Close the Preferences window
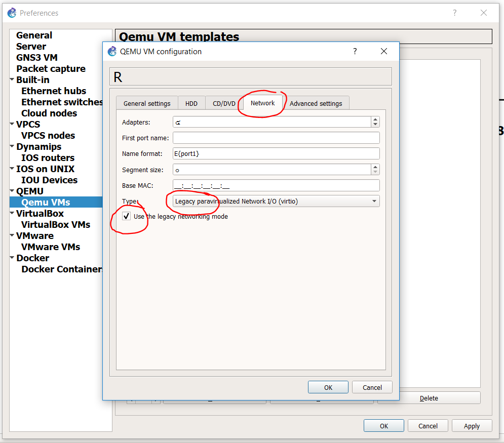 coord(483,13)
